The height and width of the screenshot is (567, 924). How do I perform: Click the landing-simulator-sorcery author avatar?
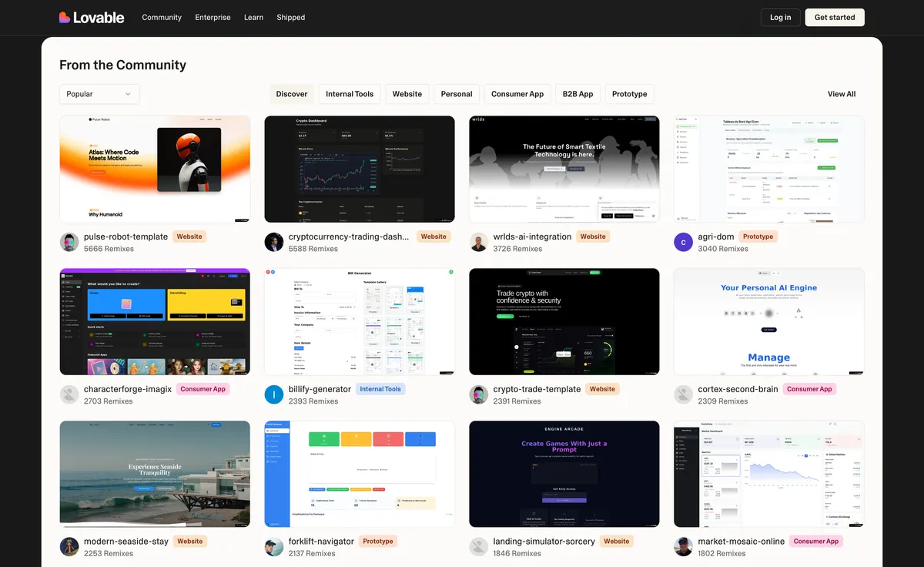click(479, 547)
